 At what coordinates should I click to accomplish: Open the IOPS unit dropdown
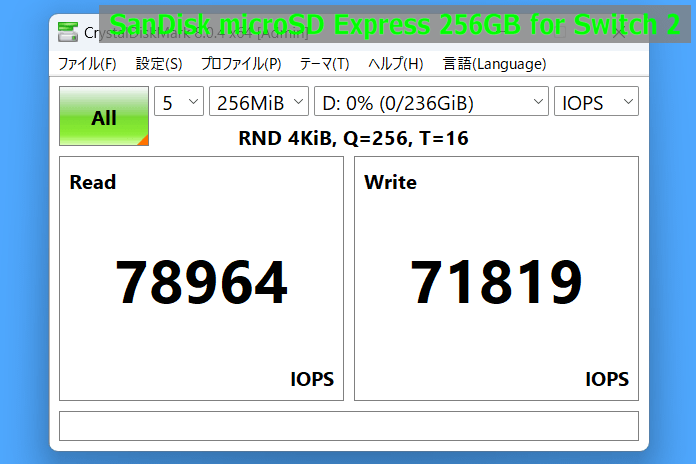point(596,102)
